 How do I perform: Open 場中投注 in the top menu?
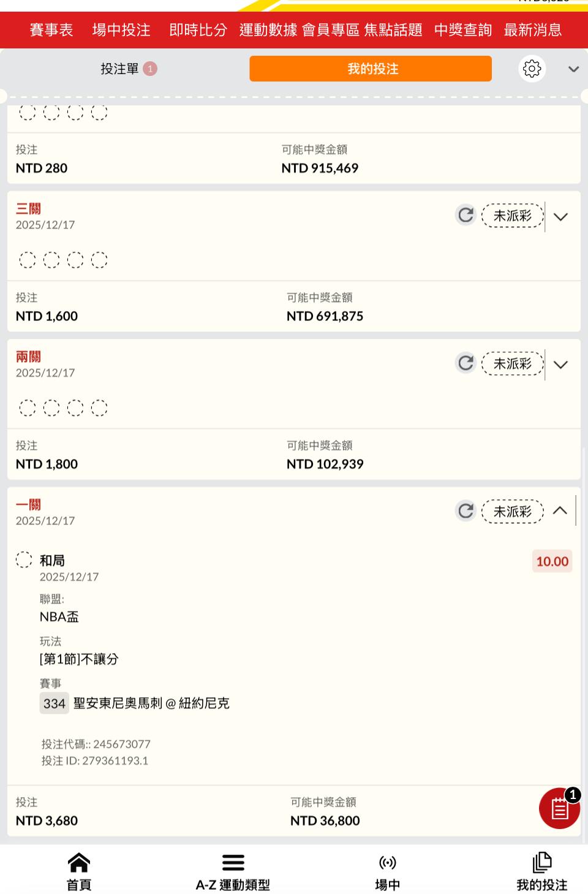[x=121, y=30]
